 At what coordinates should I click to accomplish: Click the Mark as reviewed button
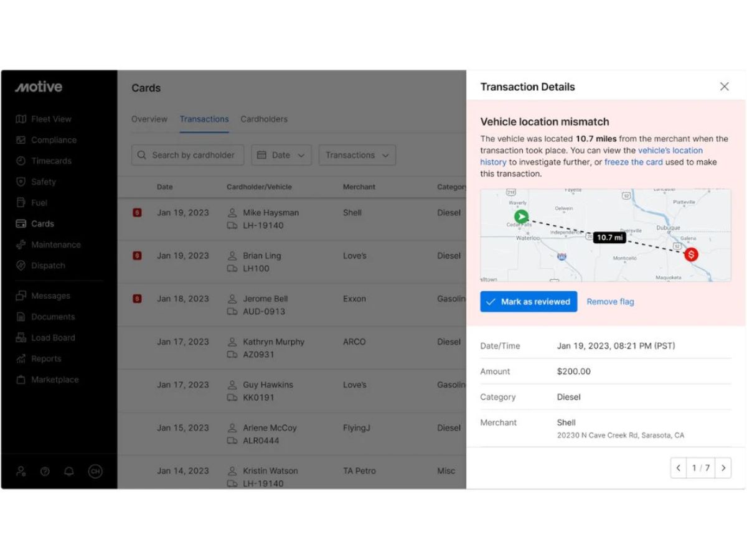529,302
